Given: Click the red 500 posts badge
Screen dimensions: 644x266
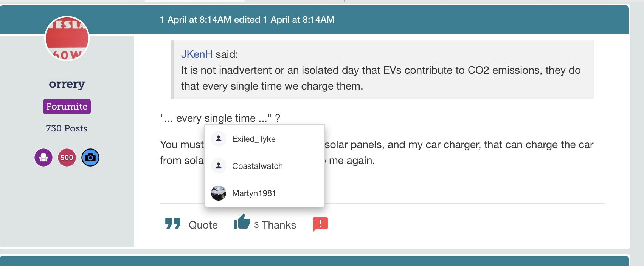Looking at the screenshot, I should (x=67, y=158).
